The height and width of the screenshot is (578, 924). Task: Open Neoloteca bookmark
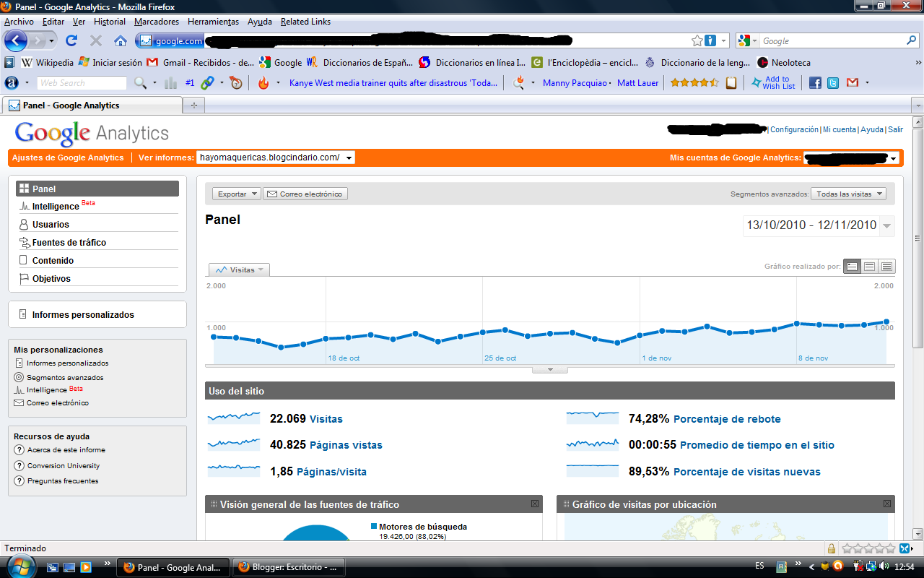point(783,62)
